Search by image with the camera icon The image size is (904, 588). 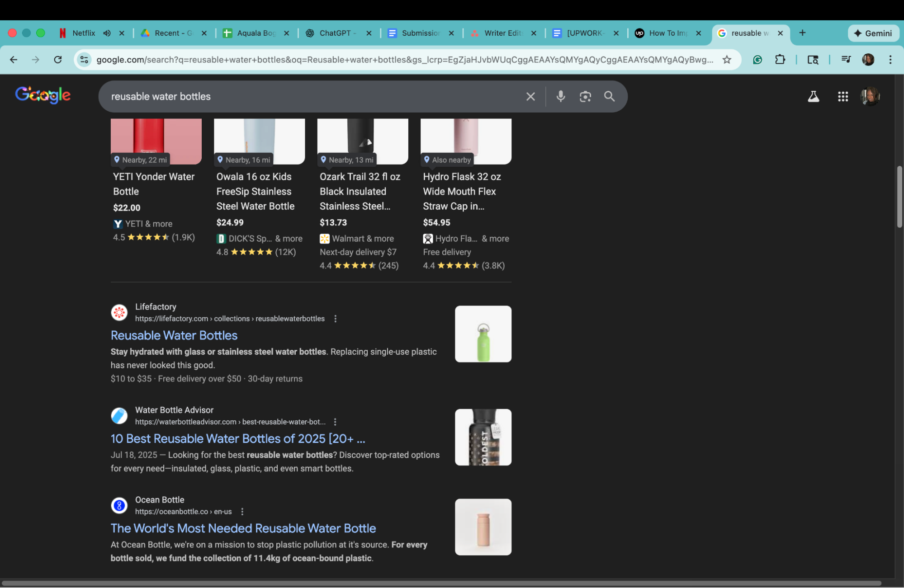click(x=585, y=96)
